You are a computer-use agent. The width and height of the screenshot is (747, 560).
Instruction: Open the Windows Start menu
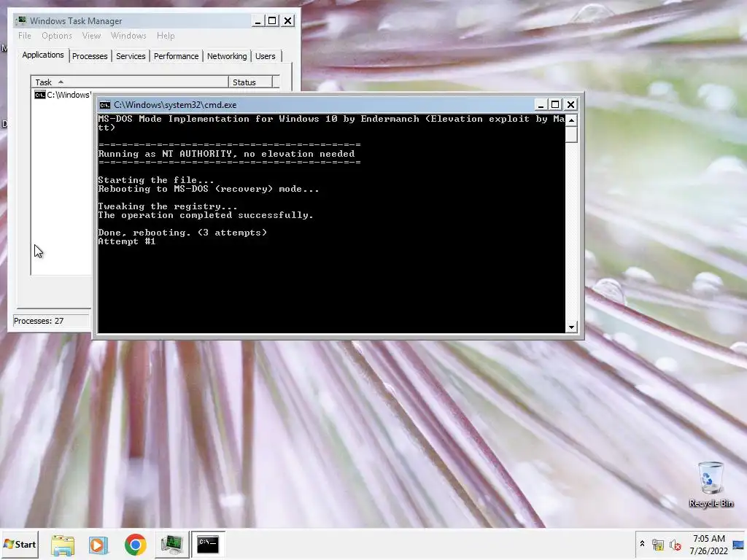[x=20, y=544]
